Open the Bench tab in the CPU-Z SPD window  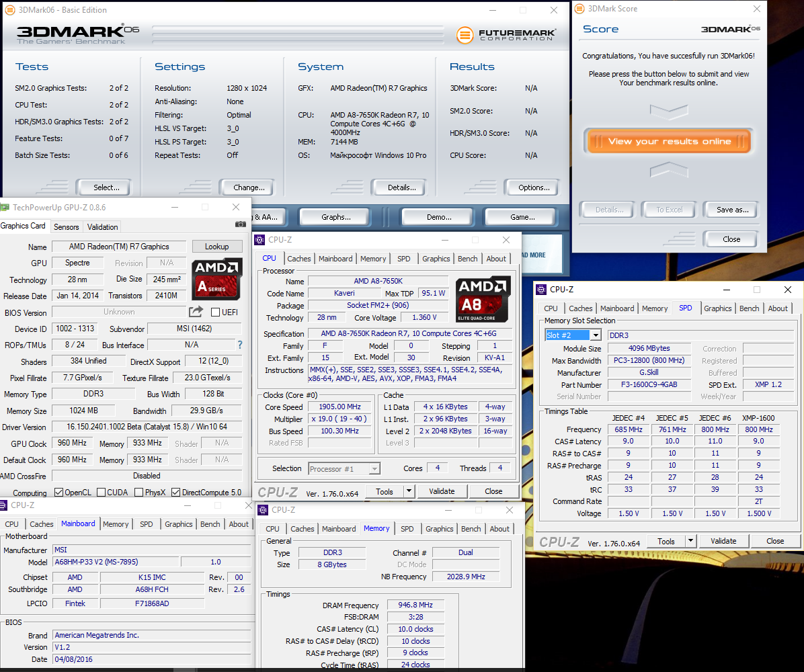[x=749, y=308]
